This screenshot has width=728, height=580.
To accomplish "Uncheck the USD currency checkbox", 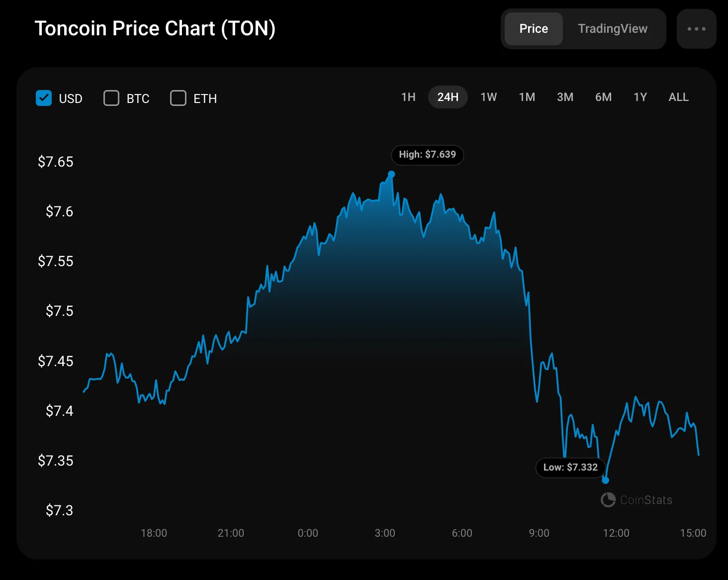I will (x=44, y=98).
